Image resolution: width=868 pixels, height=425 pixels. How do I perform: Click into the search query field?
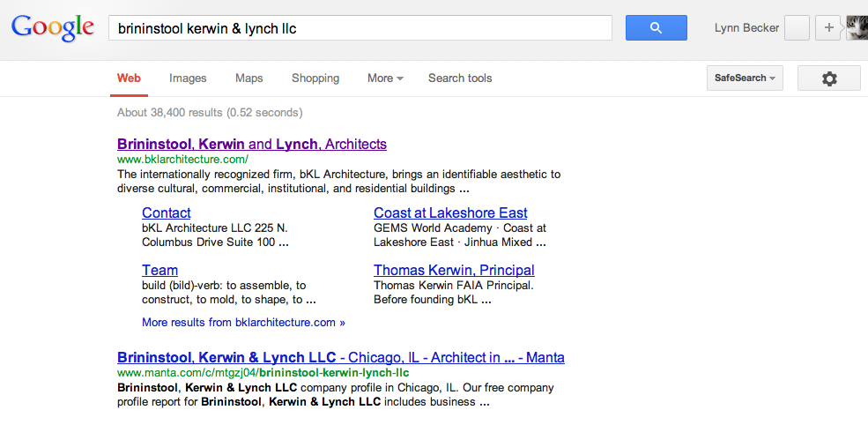360,27
